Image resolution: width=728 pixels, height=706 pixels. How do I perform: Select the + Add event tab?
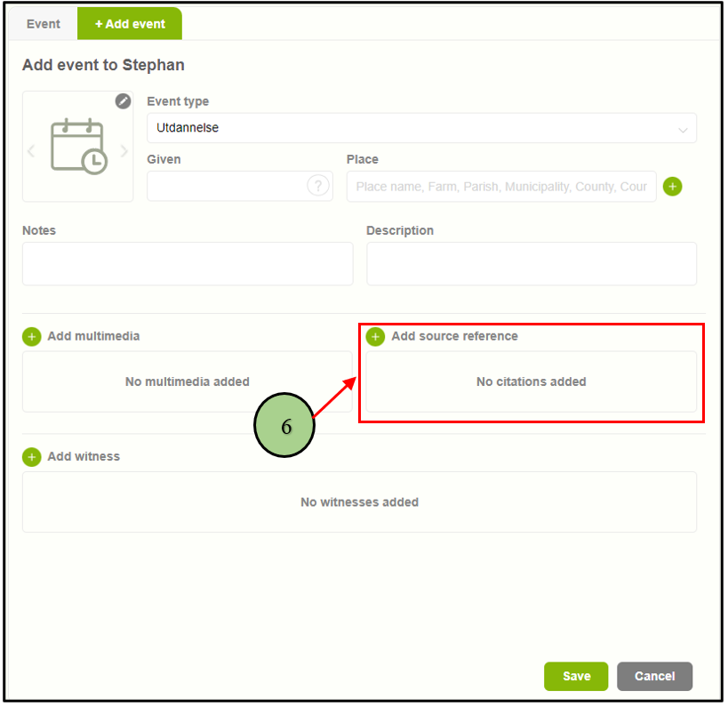pyautogui.click(x=130, y=24)
